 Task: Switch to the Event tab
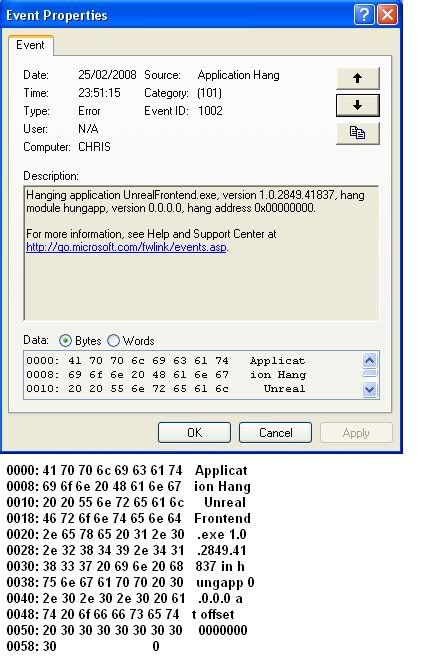pos(30,45)
